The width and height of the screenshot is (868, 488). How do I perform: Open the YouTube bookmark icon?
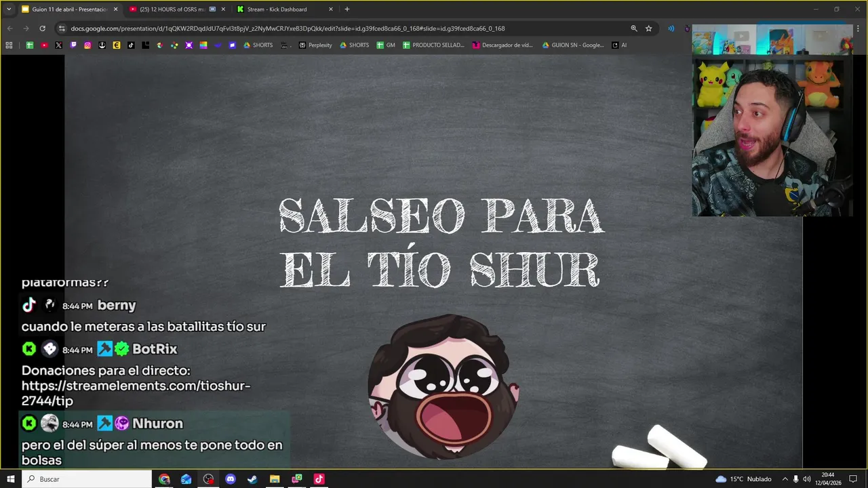(44, 45)
